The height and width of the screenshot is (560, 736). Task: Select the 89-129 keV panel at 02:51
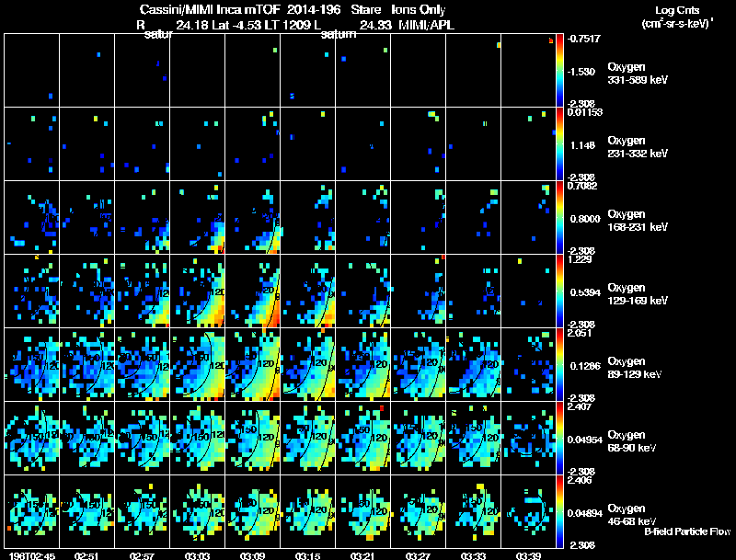pyautogui.click(x=86, y=365)
